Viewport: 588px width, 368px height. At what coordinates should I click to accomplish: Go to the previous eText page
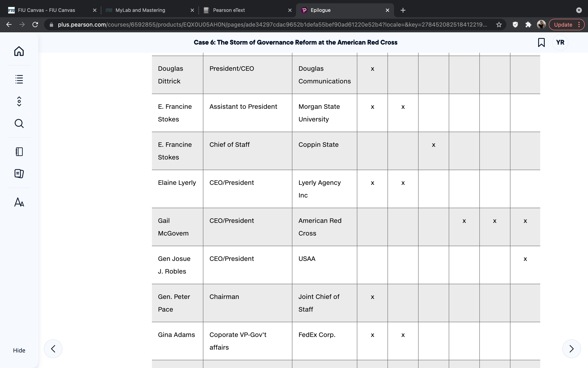pyautogui.click(x=53, y=349)
